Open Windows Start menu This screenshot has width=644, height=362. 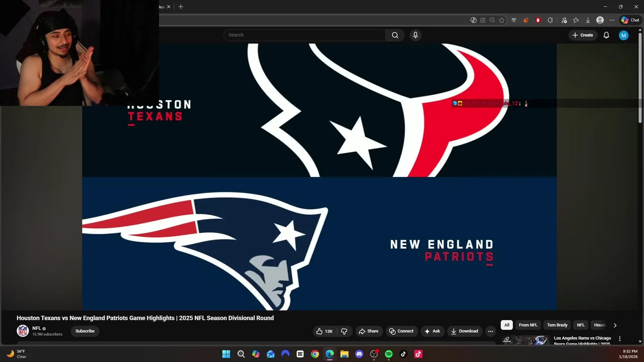coord(226,354)
